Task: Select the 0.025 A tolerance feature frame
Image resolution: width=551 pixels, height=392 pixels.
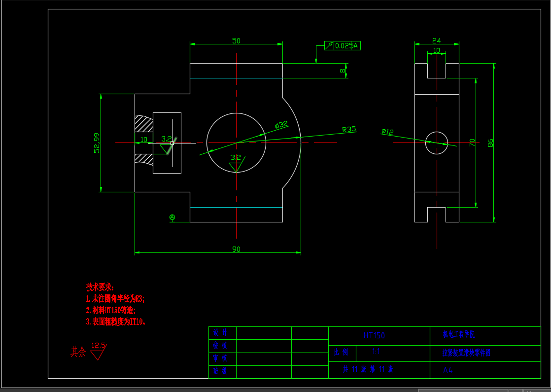Action: [342, 46]
